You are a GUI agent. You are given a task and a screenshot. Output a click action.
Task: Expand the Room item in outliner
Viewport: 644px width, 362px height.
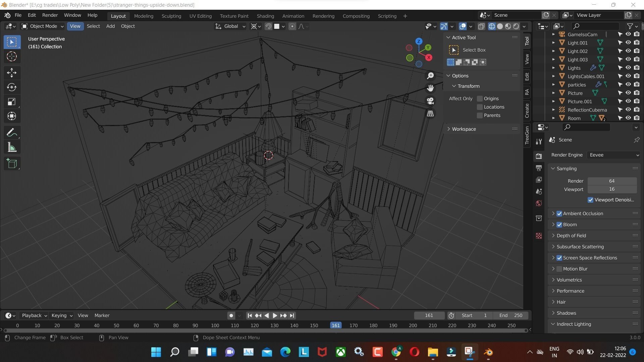pos(553,118)
